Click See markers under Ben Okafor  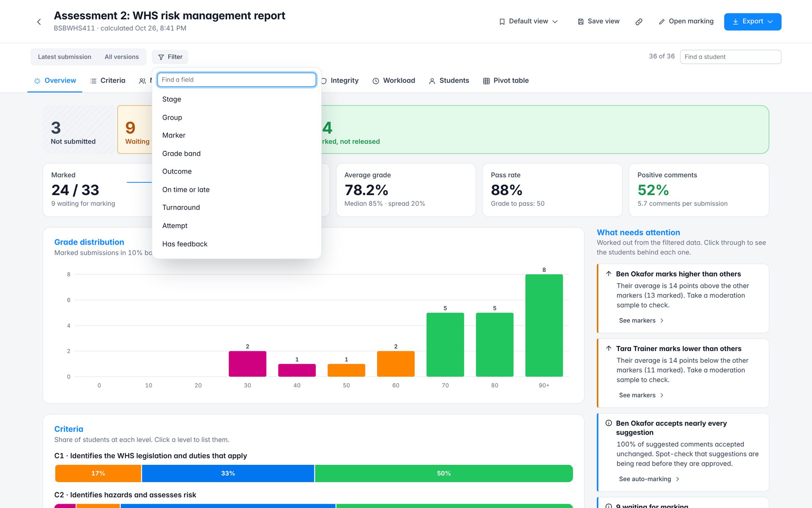[641, 320]
